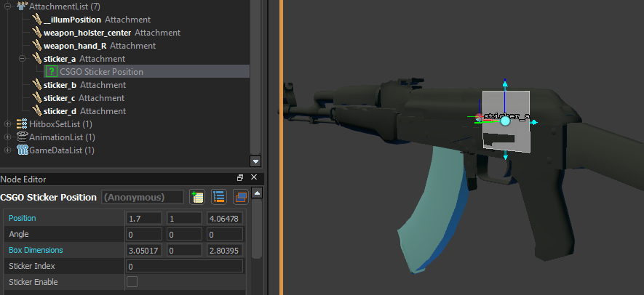Click the clothespin icon beside sticker_b

tap(36, 85)
